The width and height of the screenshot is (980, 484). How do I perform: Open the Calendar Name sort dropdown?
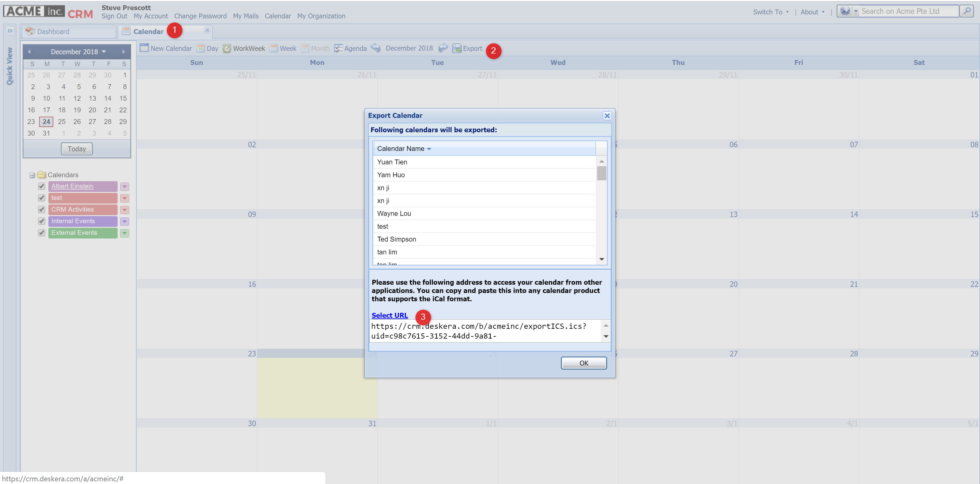429,149
